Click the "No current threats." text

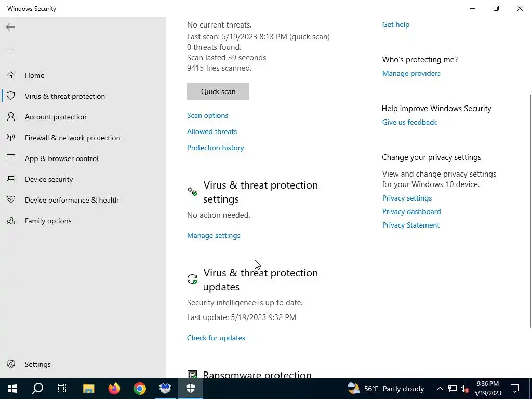coord(220,25)
